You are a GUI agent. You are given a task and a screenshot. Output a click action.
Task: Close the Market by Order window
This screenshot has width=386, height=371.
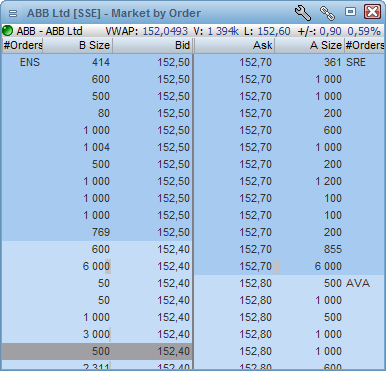click(372, 12)
